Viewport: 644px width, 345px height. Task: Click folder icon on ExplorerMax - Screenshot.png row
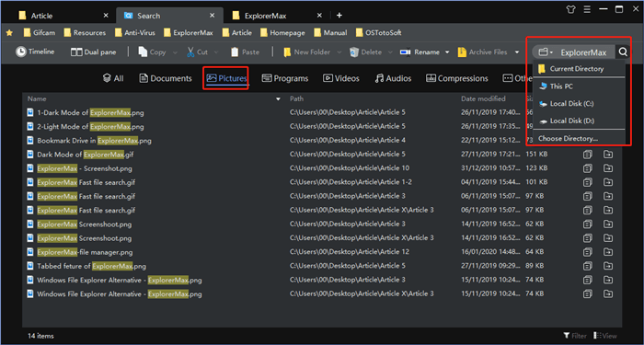point(608,168)
